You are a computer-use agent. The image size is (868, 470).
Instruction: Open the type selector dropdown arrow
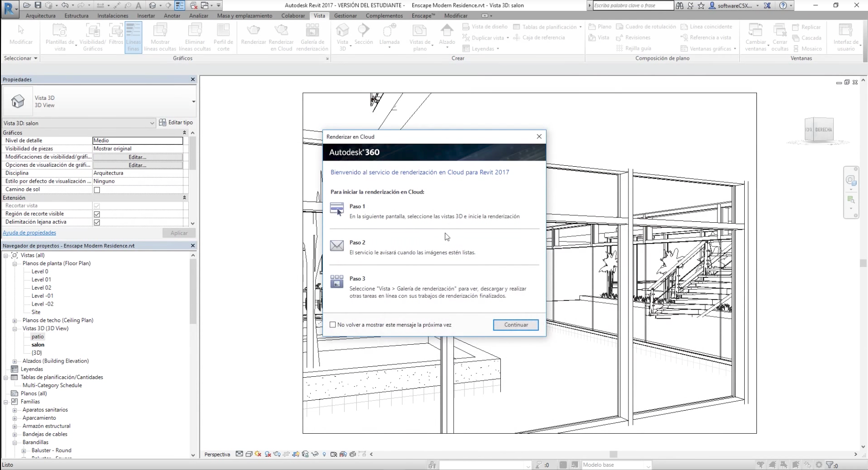point(193,102)
